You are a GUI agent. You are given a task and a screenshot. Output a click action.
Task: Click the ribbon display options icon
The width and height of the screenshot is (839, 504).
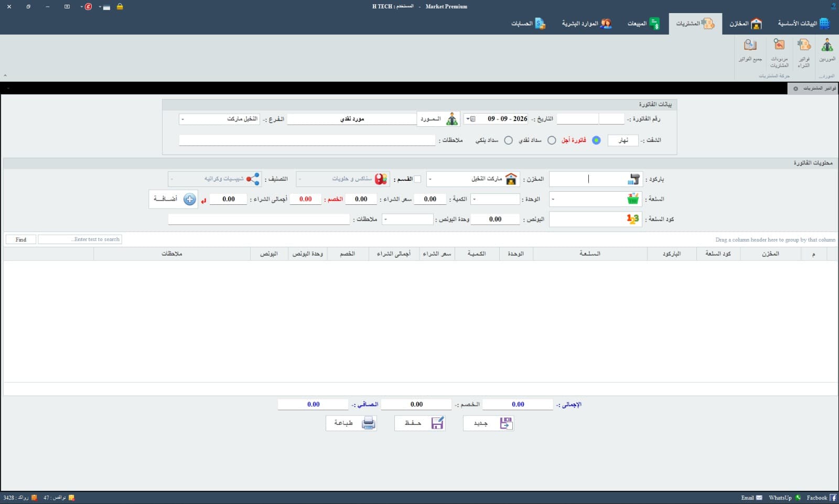click(67, 7)
